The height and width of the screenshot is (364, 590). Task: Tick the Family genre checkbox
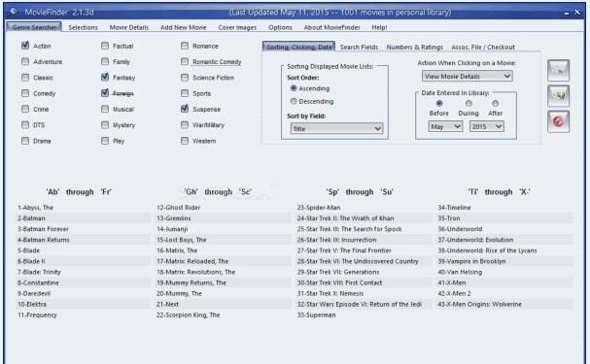pos(105,61)
